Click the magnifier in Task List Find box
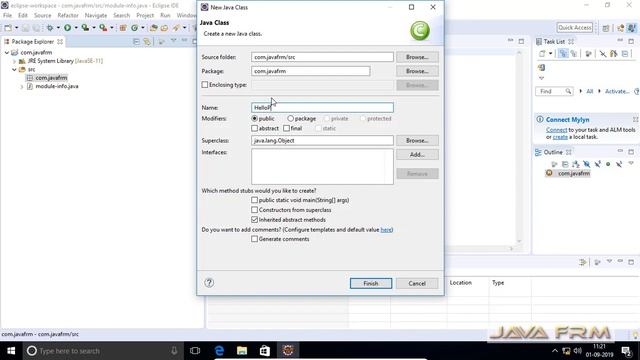Screen dimensions: 640x360 (568, 91)
